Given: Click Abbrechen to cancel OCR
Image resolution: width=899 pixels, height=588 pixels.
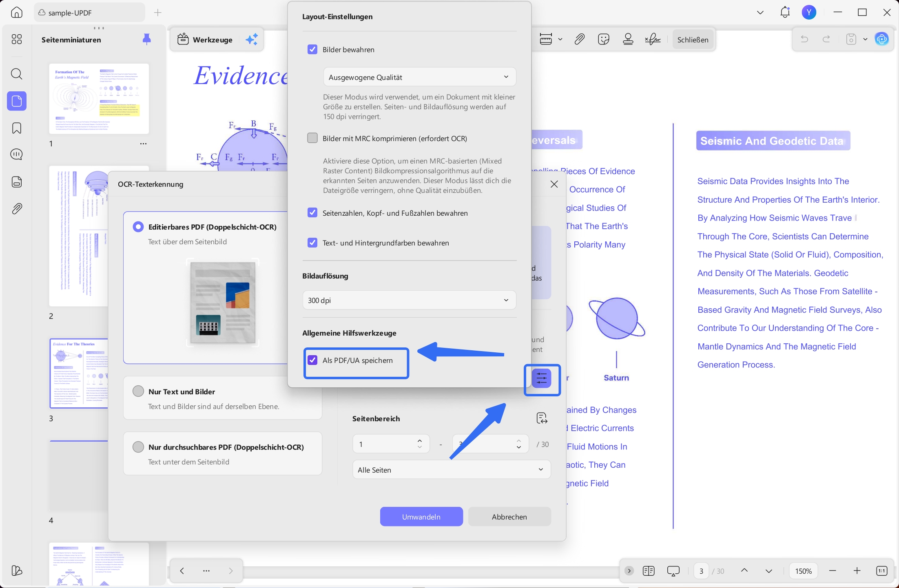Looking at the screenshot, I should [x=509, y=517].
